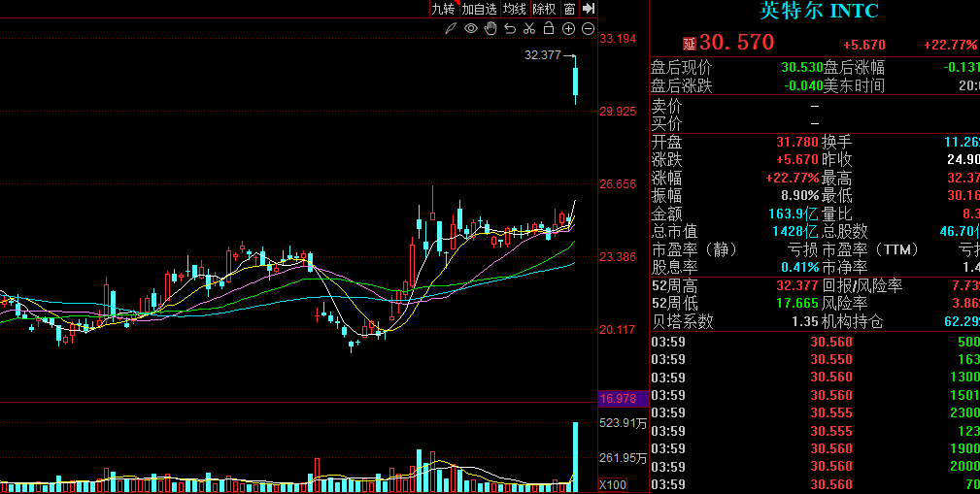Viewport: 980px width, 494px height.
Task: Zoom out with the minus circle icon
Action: (x=588, y=29)
